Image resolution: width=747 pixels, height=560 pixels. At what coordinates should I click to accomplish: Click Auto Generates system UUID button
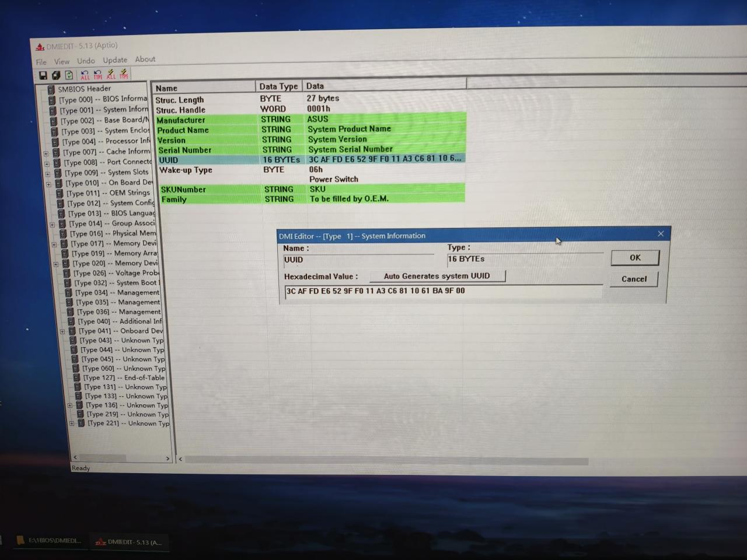pos(437,276)
